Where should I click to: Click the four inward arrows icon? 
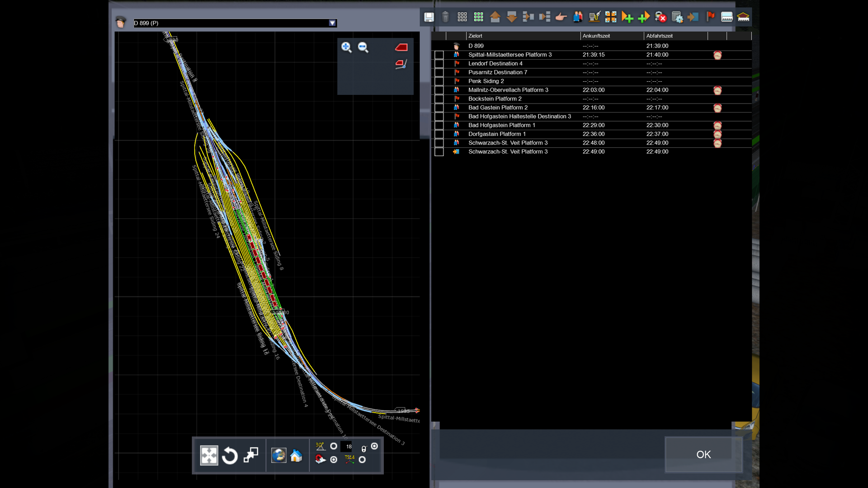point(611,17)
